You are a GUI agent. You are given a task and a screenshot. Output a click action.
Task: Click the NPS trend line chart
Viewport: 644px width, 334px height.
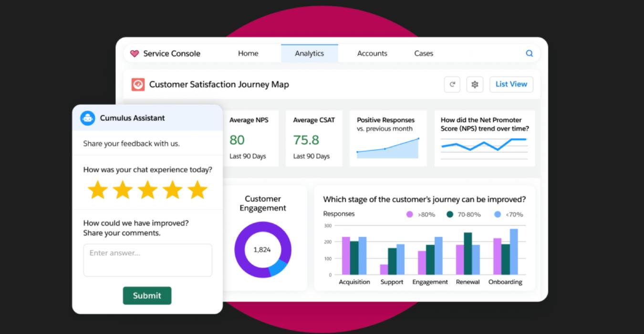[484, 144]
